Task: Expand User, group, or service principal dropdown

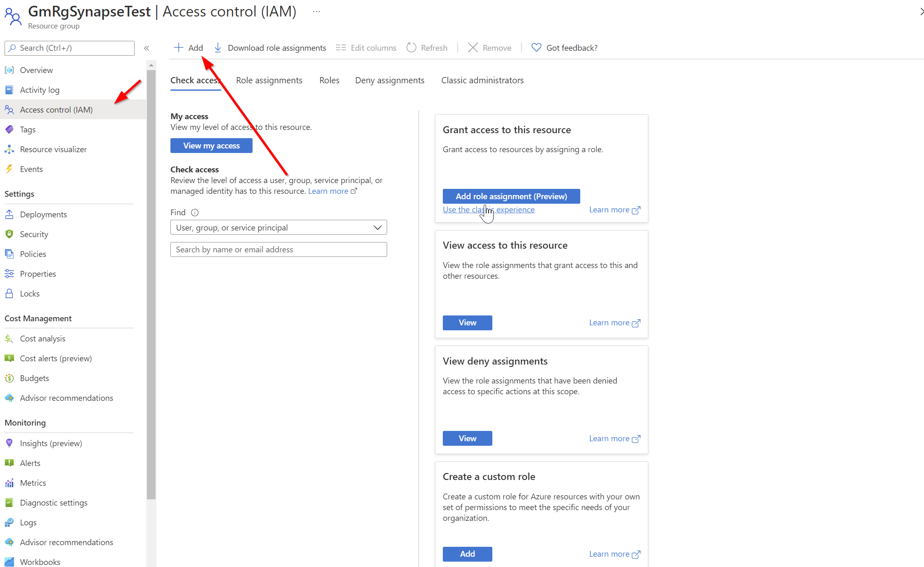Action: [279, 228]
